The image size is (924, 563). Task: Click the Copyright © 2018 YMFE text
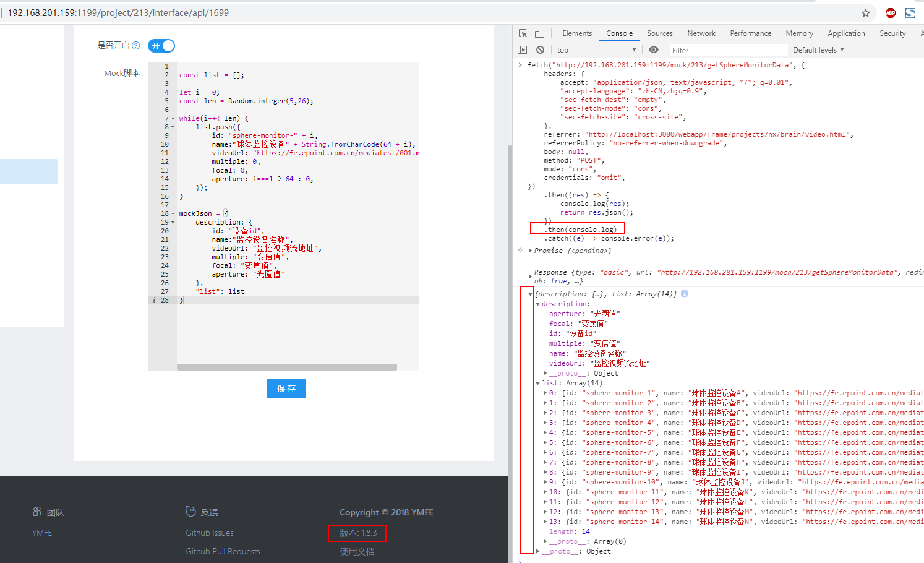click(387, 512)
